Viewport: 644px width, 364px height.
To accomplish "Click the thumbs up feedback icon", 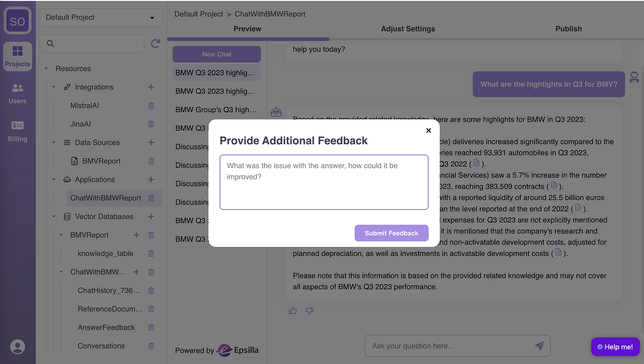I will pyautogui.click(x=293, y=311).
